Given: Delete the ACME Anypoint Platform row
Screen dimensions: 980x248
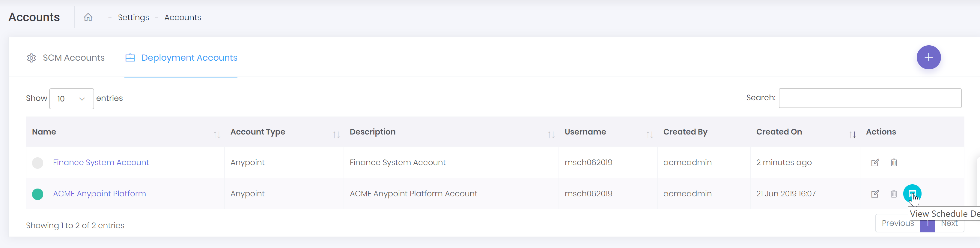Looking at the screenshot, I should tap(894, 194).
